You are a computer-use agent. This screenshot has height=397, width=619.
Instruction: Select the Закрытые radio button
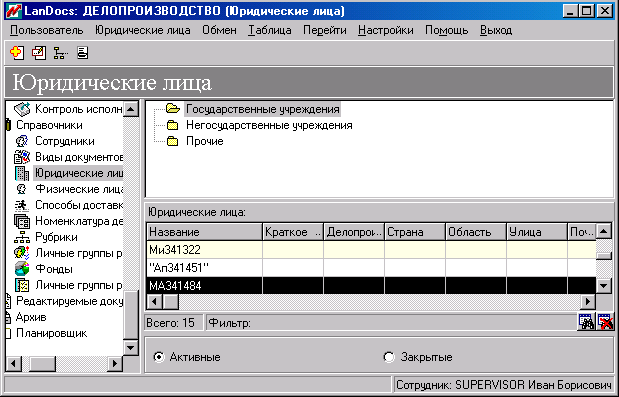click(389, 357)
